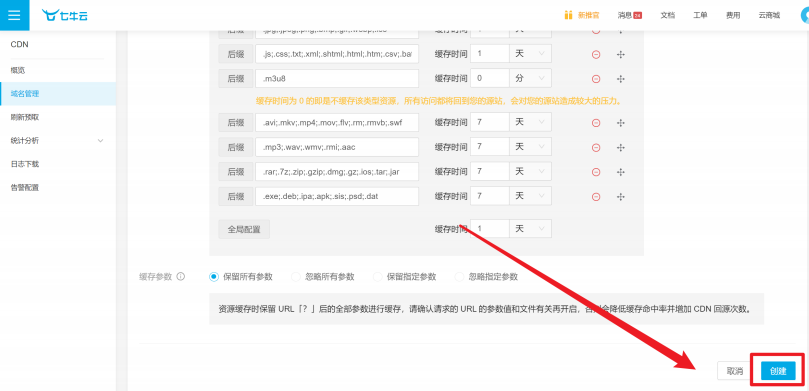Select 忽略指定参数 radio option

[x=459, y=276]
